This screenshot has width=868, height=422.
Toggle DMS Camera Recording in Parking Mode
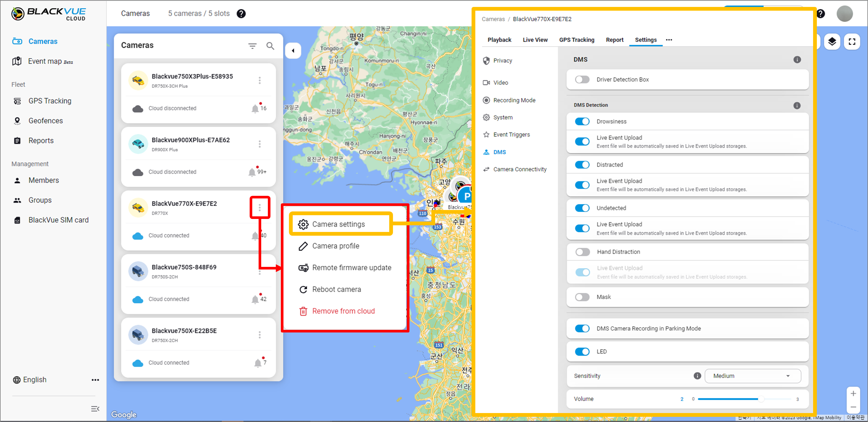pyautogui.click(x=582, y=329)
